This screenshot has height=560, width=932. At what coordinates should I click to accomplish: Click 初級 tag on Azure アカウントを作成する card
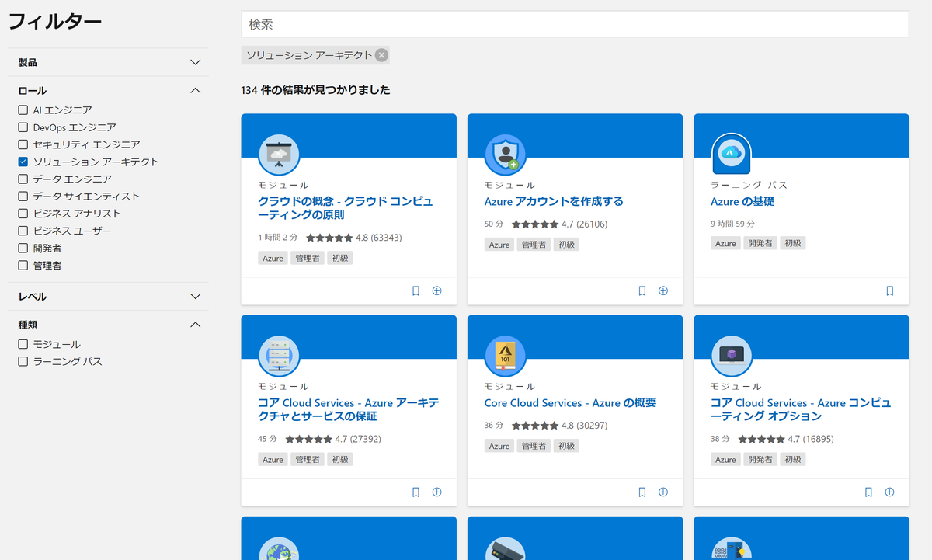(567, 244)
